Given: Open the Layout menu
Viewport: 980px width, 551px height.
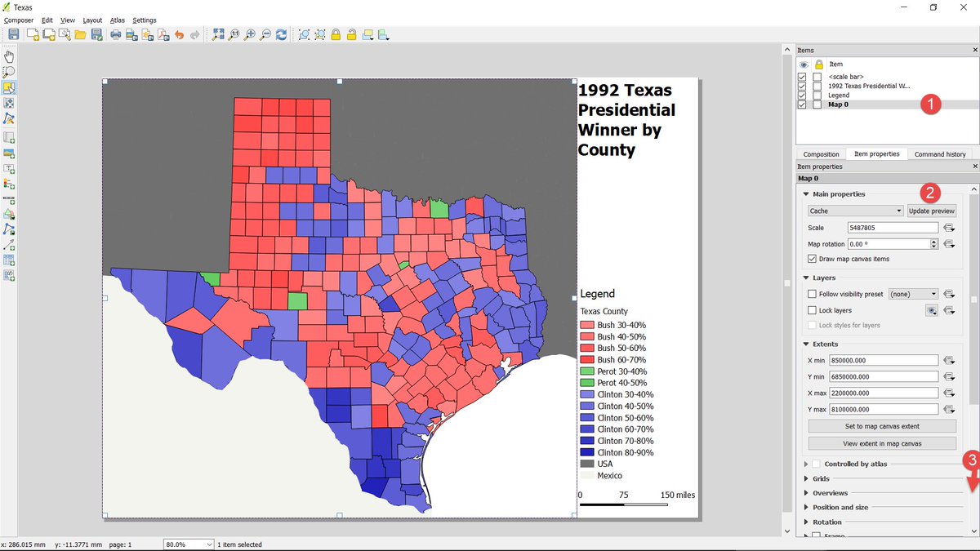Looking at the screenshot, I should 92,20.
